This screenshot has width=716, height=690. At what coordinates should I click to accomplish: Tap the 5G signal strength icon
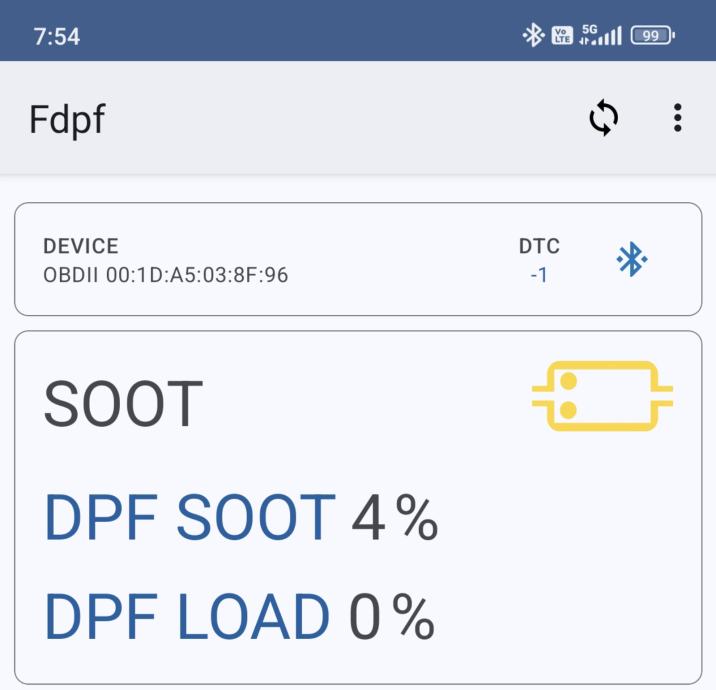[600, 36]
